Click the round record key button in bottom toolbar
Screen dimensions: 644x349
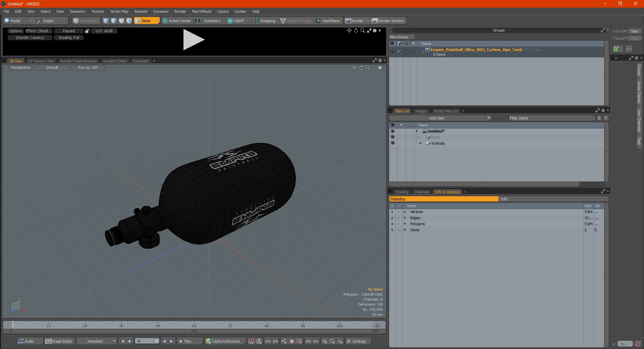pos(292,341)
